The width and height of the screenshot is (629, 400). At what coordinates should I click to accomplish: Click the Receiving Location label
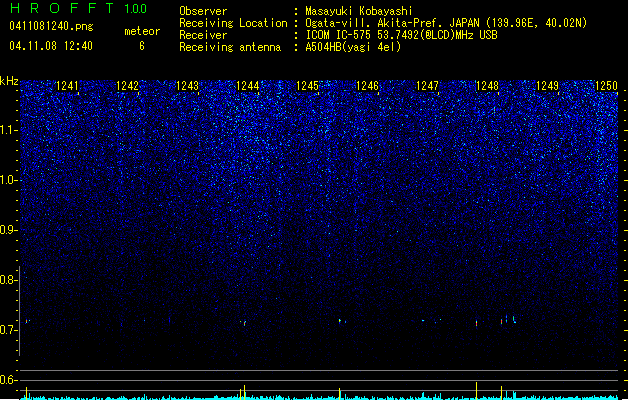click(x=233, y=23)
